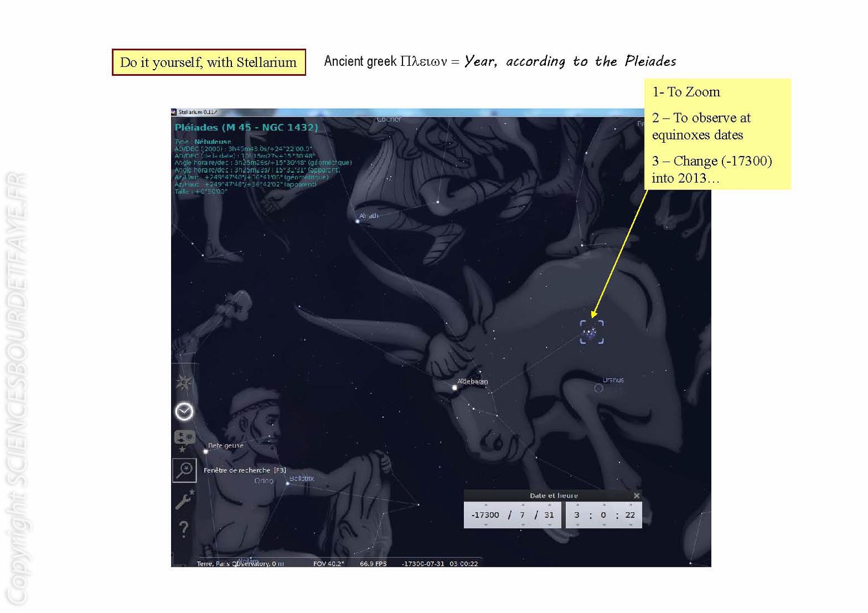Click the Date et heure title bar
The height and width of the screenshot is (613, 868).
(x=553, y=495)
